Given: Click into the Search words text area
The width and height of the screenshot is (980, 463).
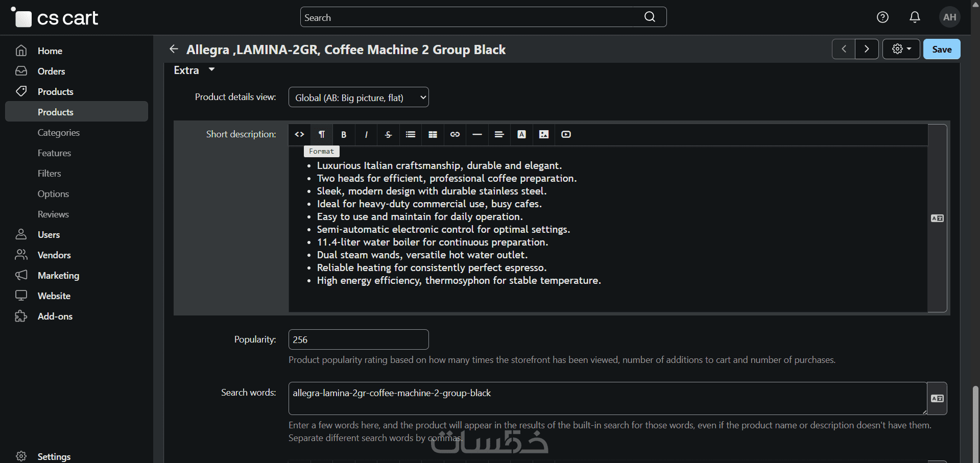Looking at the screenshot, I should [x=608, y=399].
